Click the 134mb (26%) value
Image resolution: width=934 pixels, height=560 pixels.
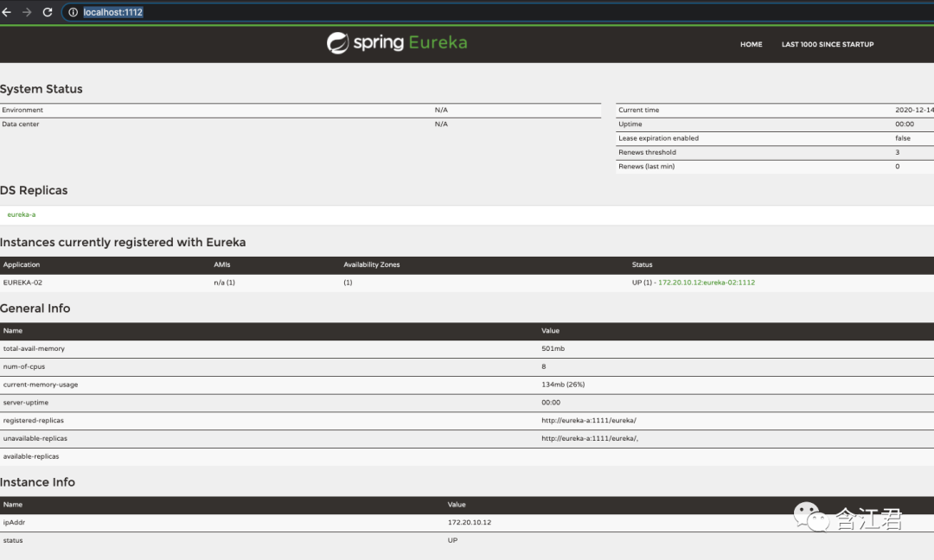[563, 385]
